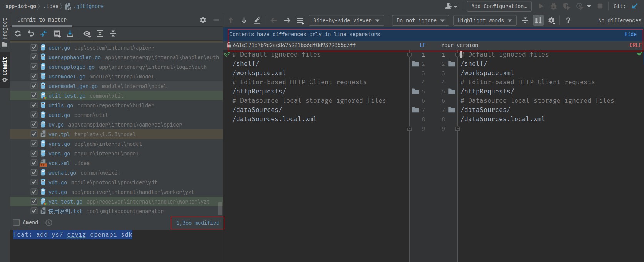This screenshot has width=644, height=262.
Task: Click fold end marker on right pane line 9
Action: tap(457, 128)
